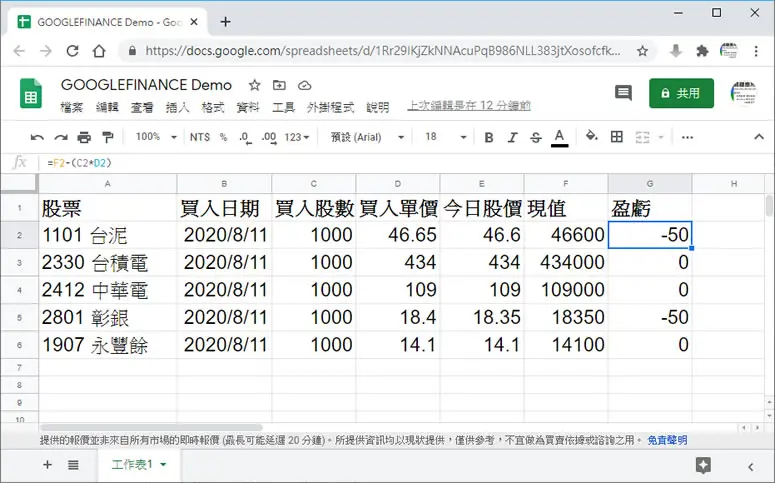Open the text color picker

pyautogui.click(x=559, y=137)
